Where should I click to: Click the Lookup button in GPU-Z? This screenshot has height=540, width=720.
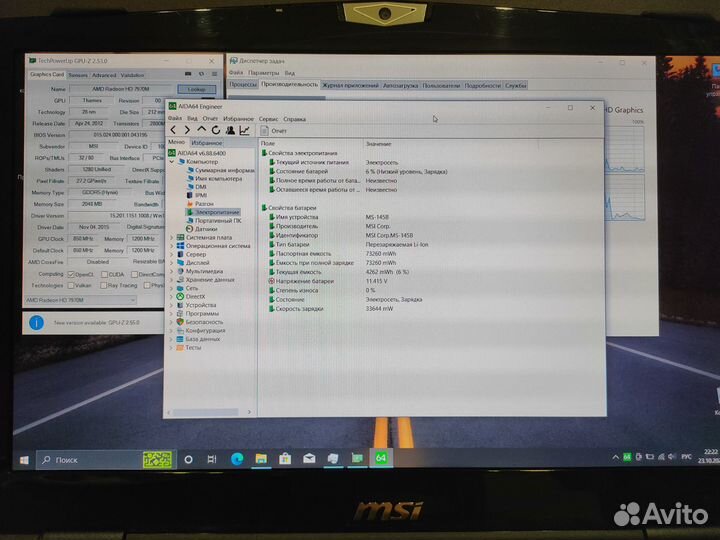tap(197, 89)
